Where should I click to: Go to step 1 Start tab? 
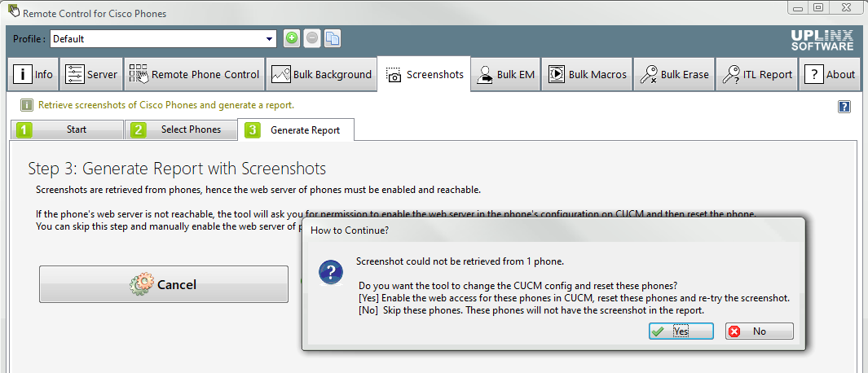coord(67,130)
